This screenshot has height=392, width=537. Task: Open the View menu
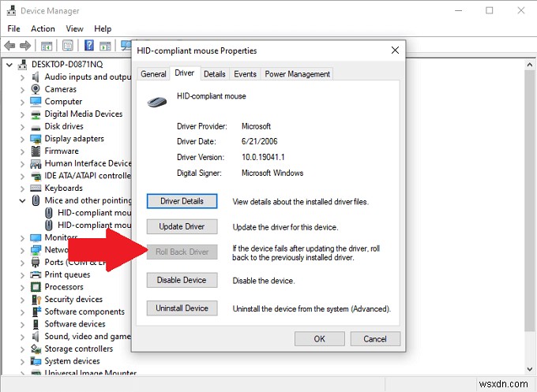coord(74,28)
